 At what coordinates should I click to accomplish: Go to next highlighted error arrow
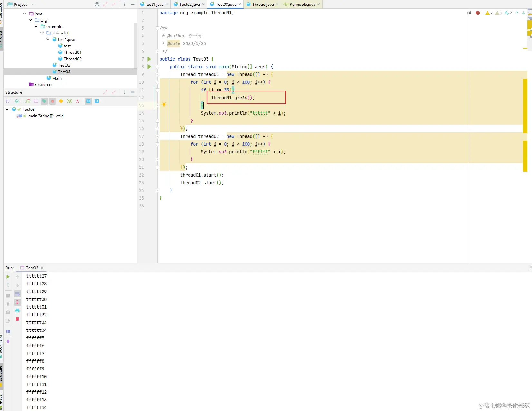tap(524, 13)
